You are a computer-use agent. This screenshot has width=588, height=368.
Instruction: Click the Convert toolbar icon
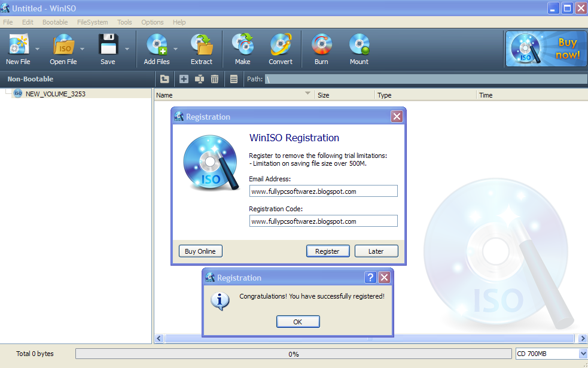[x=281, y=44]
